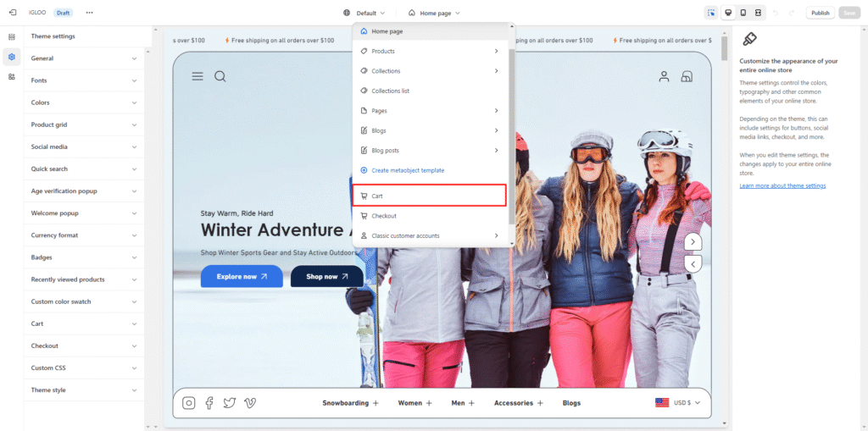This screenshot has height=431, width=868.
Task: Switch to desktop preview mode
Action: pos(727,13)
